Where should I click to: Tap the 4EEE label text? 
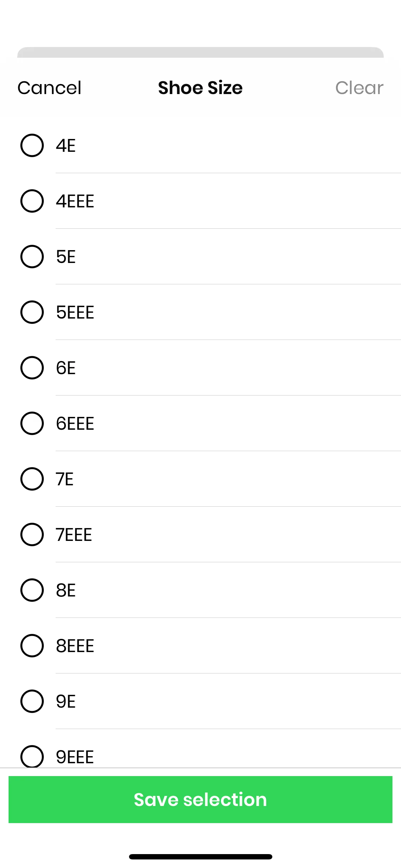tap(75, 201)
